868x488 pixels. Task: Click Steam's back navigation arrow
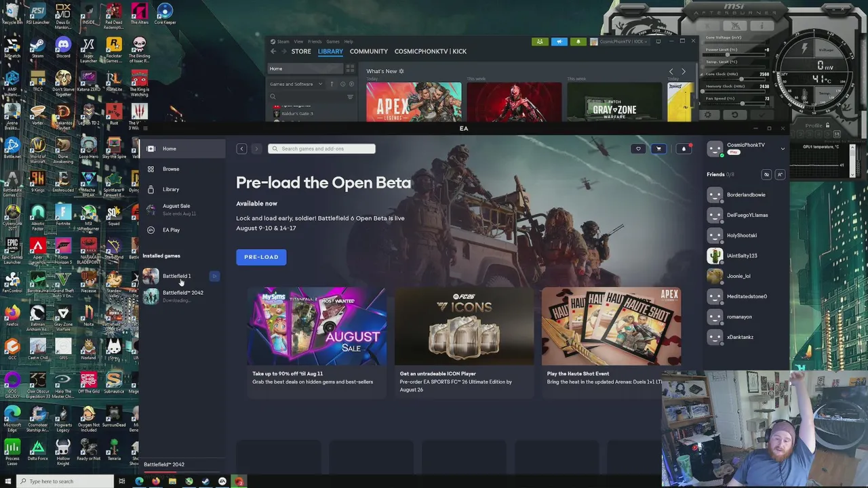(x=273, y=52)
